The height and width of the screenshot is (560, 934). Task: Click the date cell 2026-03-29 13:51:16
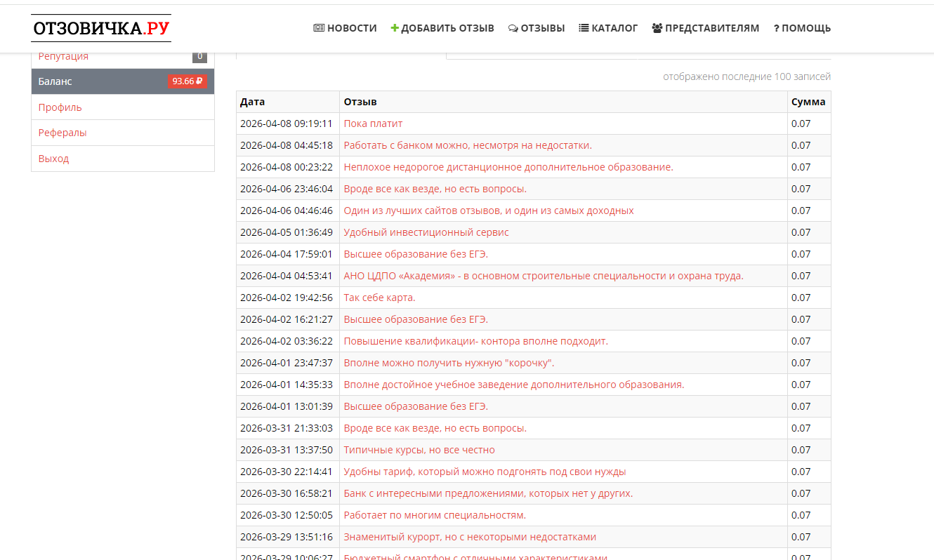[x=287, y=537]
